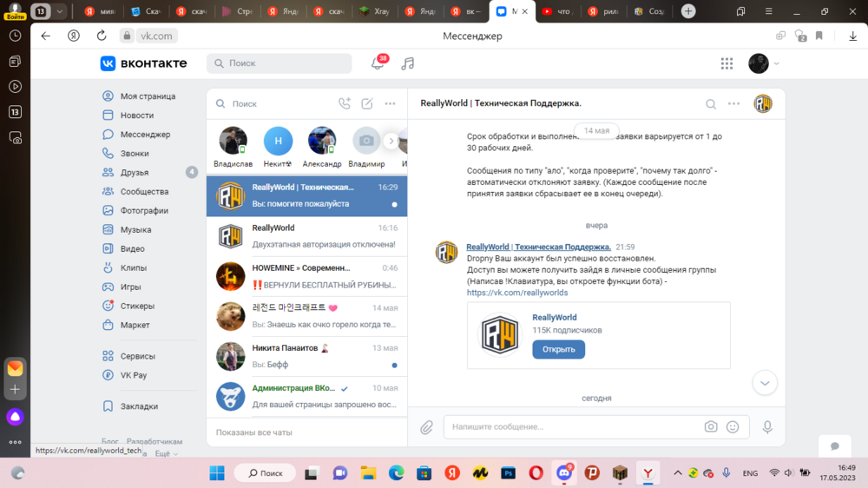Focus the global VK search field
Viewport: 868px width, 488px height.
(x=279, y=63)
